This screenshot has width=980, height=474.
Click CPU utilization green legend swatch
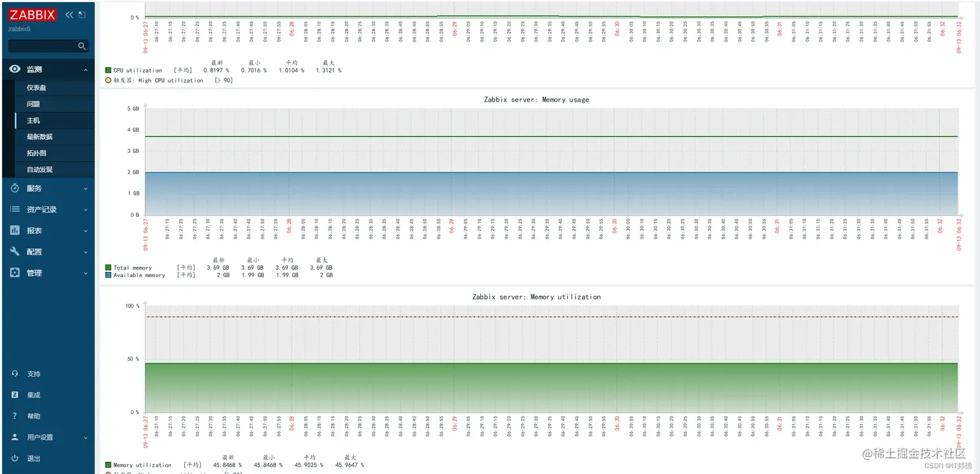(x=108, y=70)
